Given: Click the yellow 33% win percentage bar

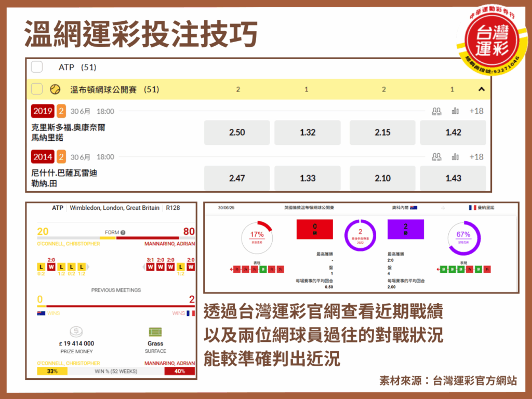Looking at the screenshot, I should pos(52,371).
